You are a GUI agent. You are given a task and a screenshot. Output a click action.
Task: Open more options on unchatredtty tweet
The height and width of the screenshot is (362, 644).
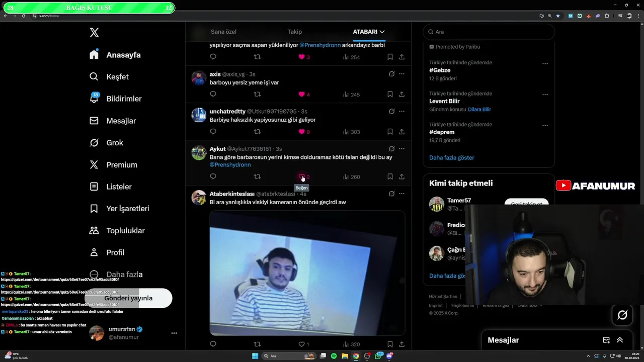coord(401,111)
